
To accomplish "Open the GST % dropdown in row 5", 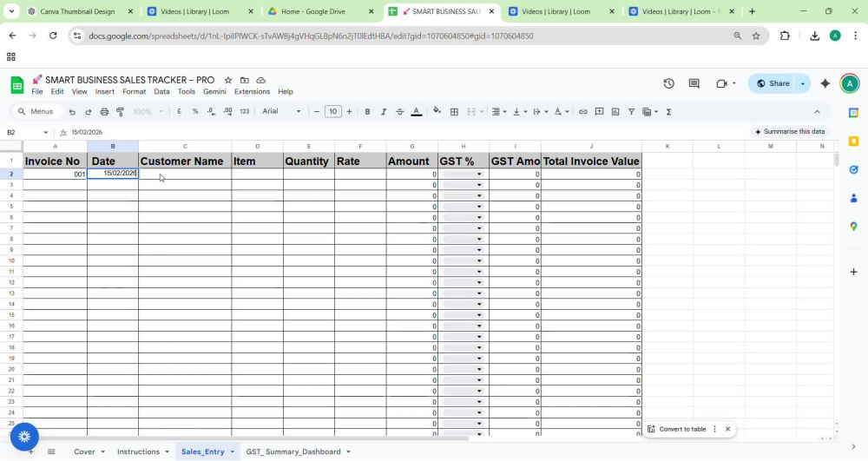I will point(479,207).
